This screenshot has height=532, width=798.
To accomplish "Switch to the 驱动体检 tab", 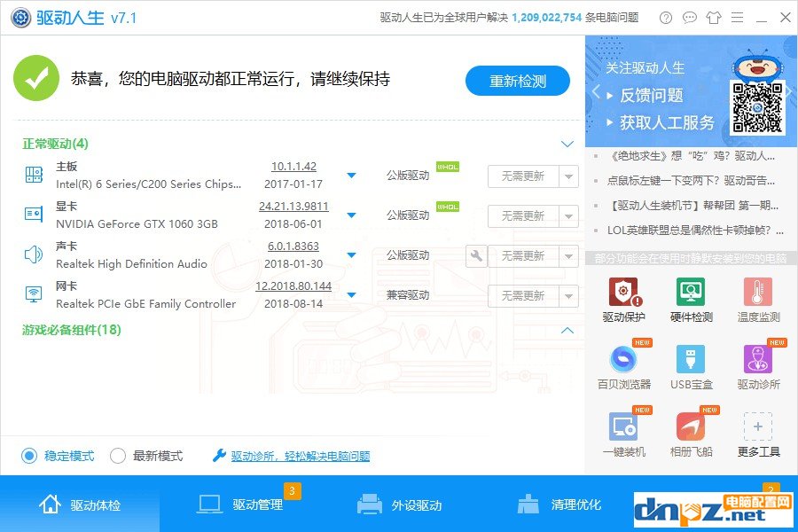I will 80,505.
